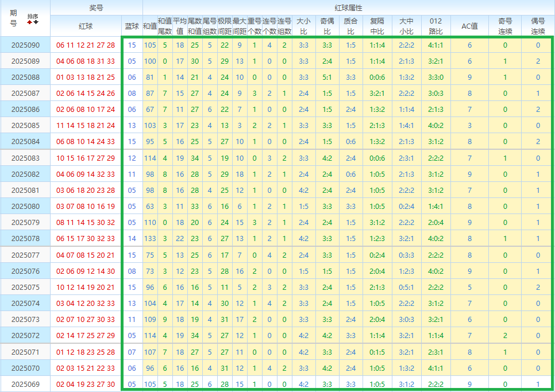Viewport: 555px width, 392px height.
Task: Select issue number 2025090
Action: pos(25,45)
